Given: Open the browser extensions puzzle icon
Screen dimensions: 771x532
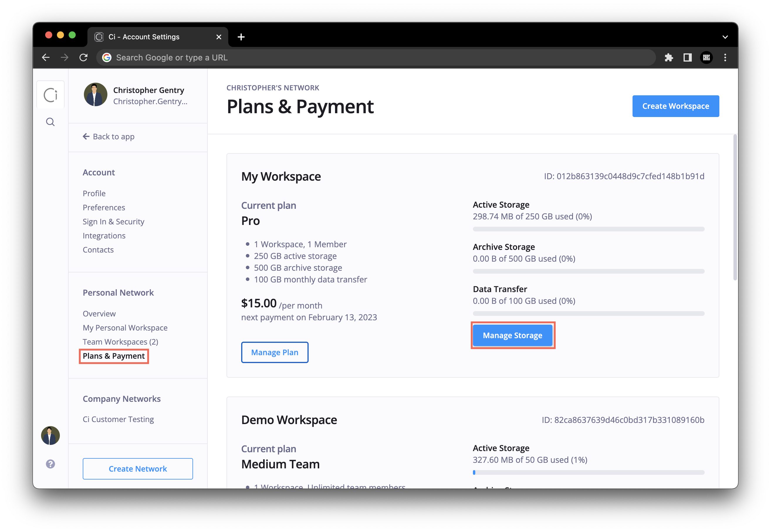Looking at the screenshot, I should click(x=669, y=57).
